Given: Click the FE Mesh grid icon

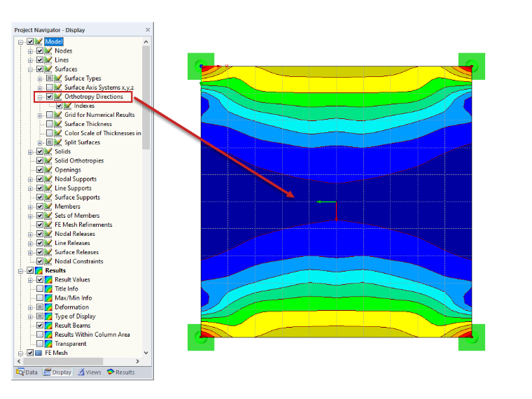Looking at the screenshot, I should tap(38, 353).
